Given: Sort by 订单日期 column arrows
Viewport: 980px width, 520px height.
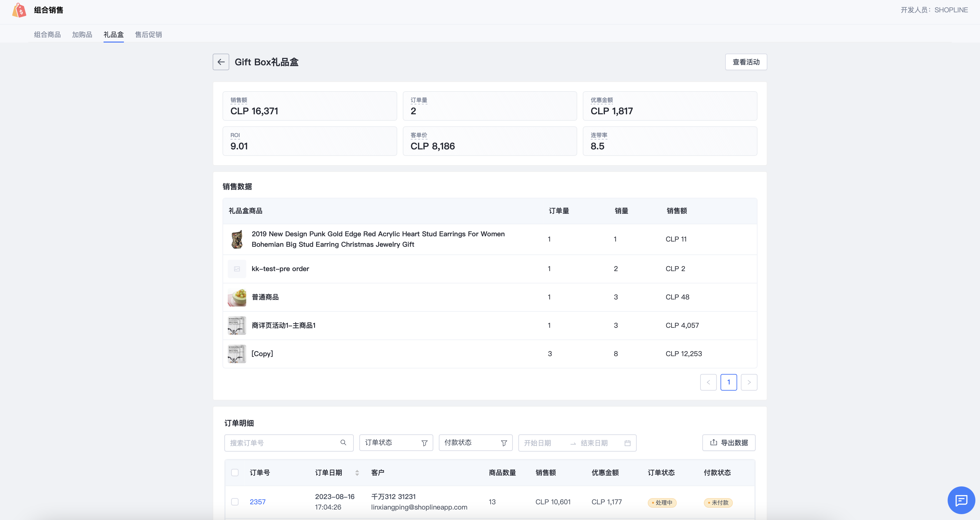Looking at the screenshot, I should tap(357, 473).
